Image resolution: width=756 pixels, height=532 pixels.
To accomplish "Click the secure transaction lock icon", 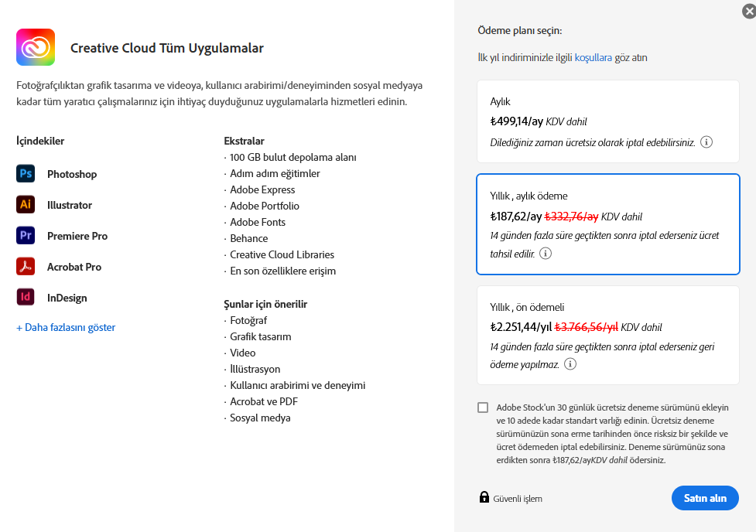I will [484, 497].
